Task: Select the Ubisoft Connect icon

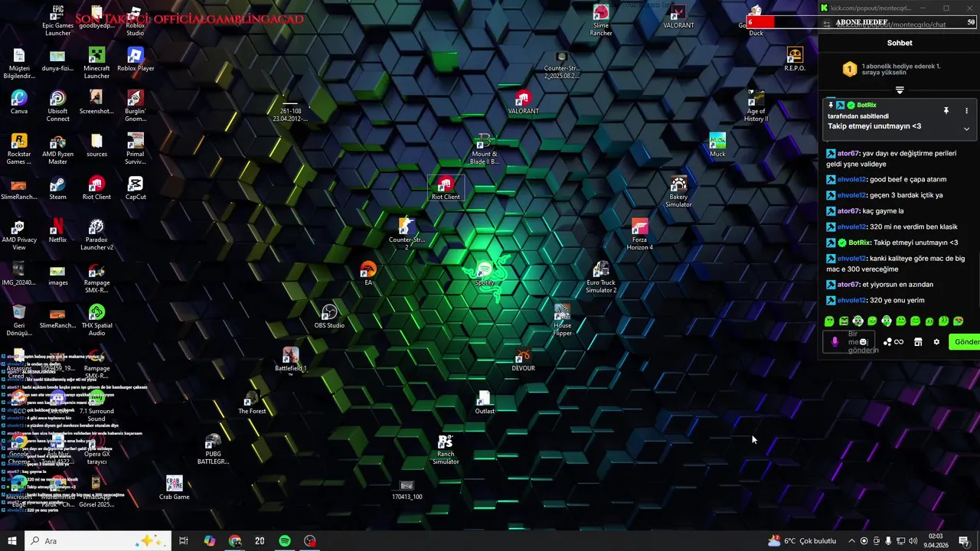Action: pos(57,106)
